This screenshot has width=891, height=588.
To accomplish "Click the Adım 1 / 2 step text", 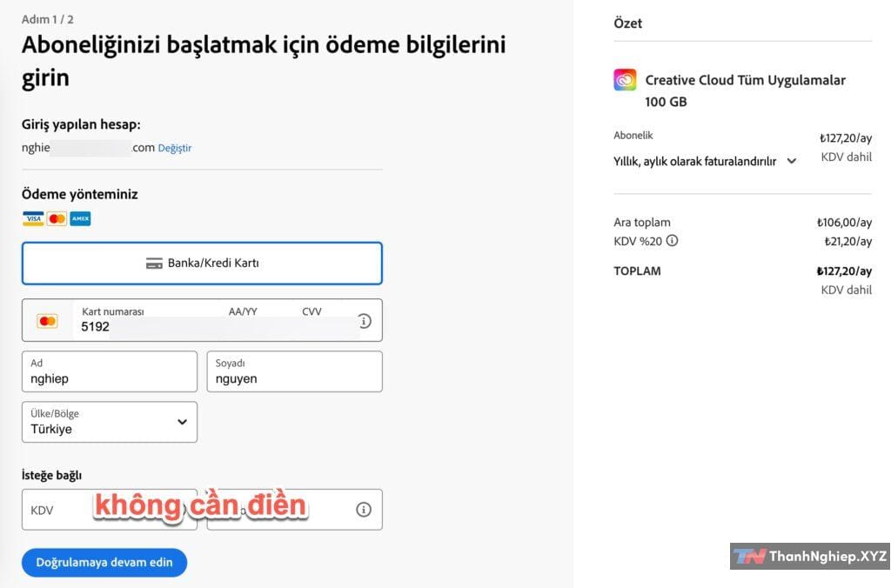I will pos(48,19).
